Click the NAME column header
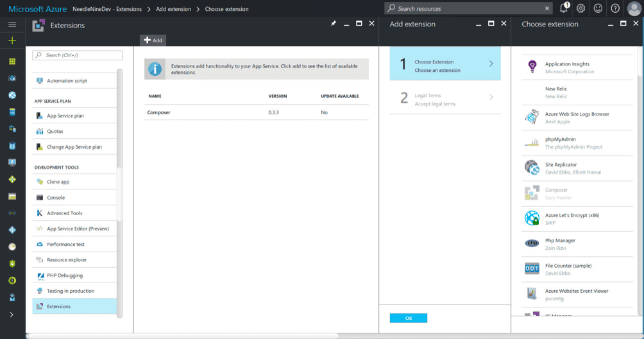Screen dimensions: 644x339 [155, 96]
